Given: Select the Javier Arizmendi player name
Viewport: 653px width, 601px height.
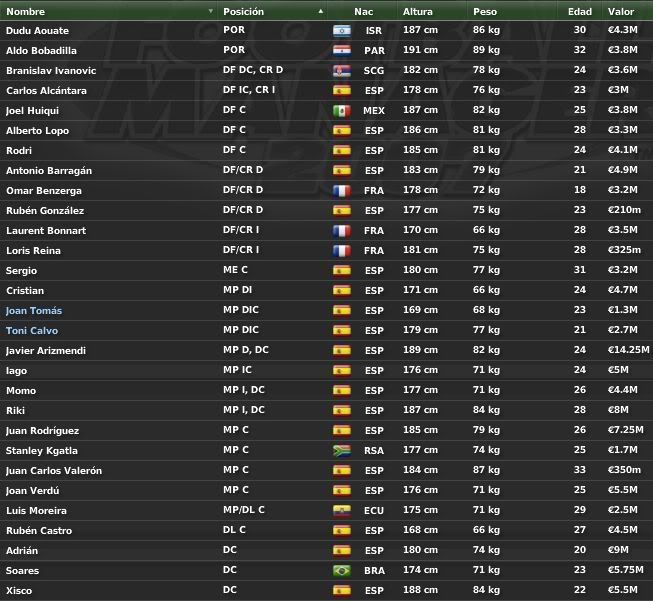Looking at the screenshot, I should tap(46, 351).
